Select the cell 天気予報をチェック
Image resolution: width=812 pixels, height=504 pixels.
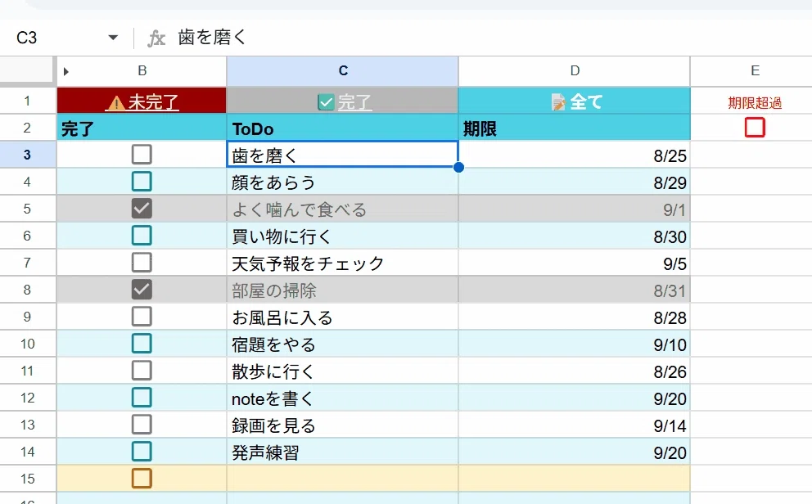342,263
